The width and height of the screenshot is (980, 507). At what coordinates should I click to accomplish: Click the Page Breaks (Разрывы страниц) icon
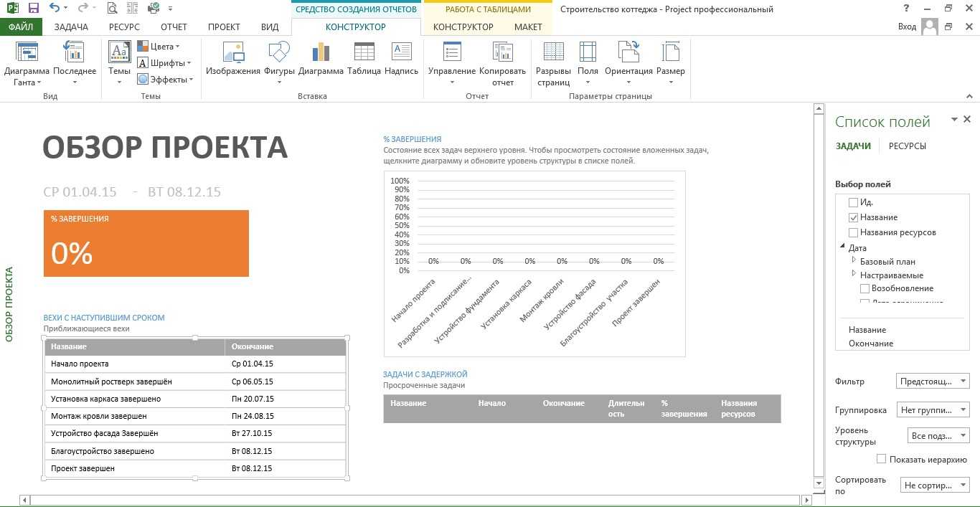coord(553,54)
